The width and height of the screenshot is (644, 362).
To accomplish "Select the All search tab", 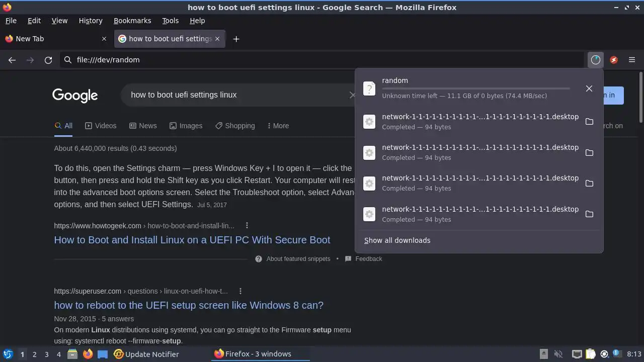I will coord(63,126).
